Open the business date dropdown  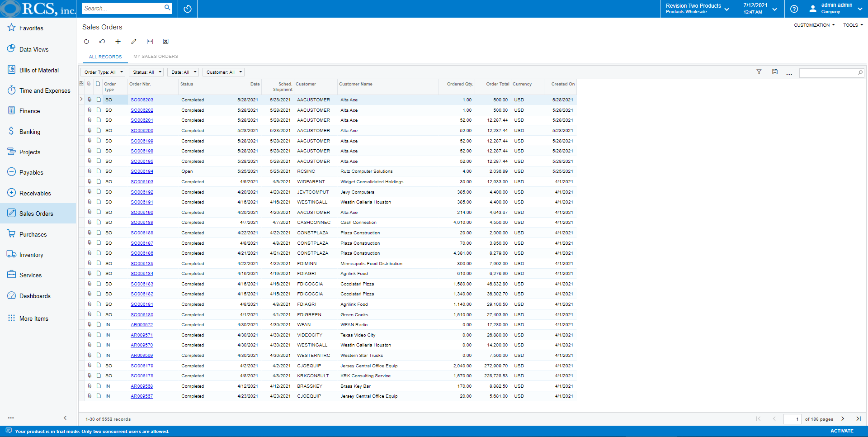(x=760, y=9)
